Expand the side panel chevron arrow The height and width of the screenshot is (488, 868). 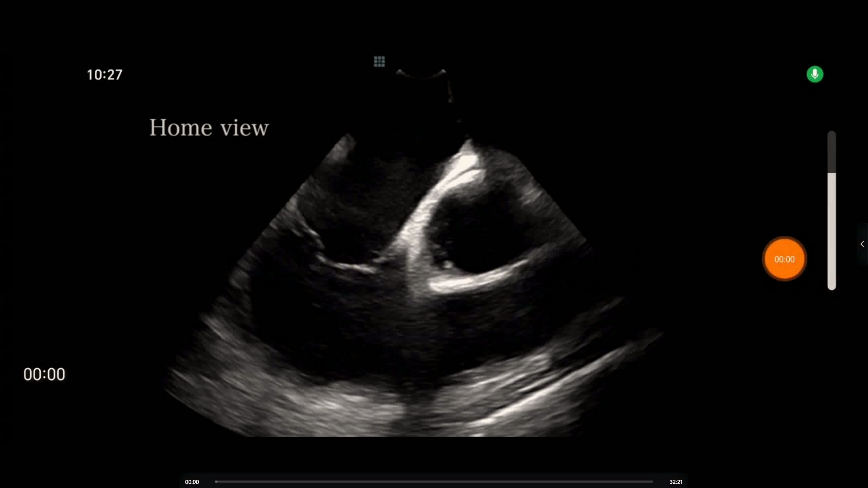click(x=862, y=244)
